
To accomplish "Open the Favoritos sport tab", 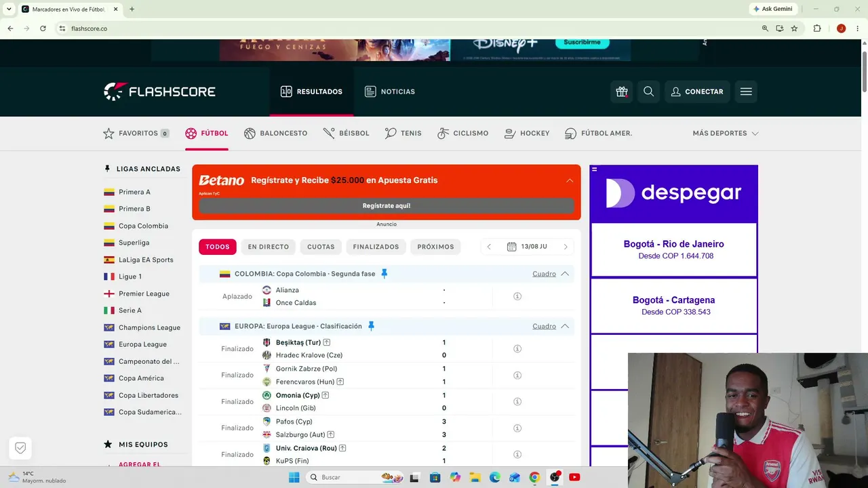I will coord(136,134).
